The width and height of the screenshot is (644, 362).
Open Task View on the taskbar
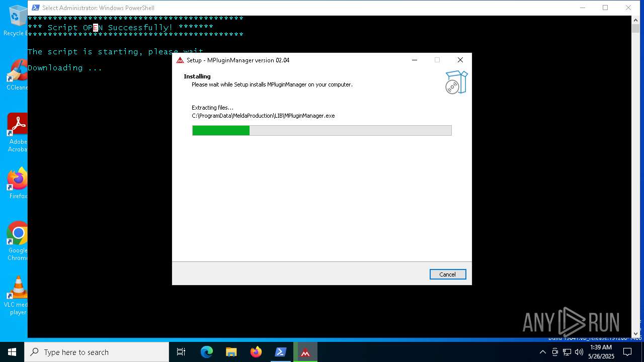[x=181, y=352]
